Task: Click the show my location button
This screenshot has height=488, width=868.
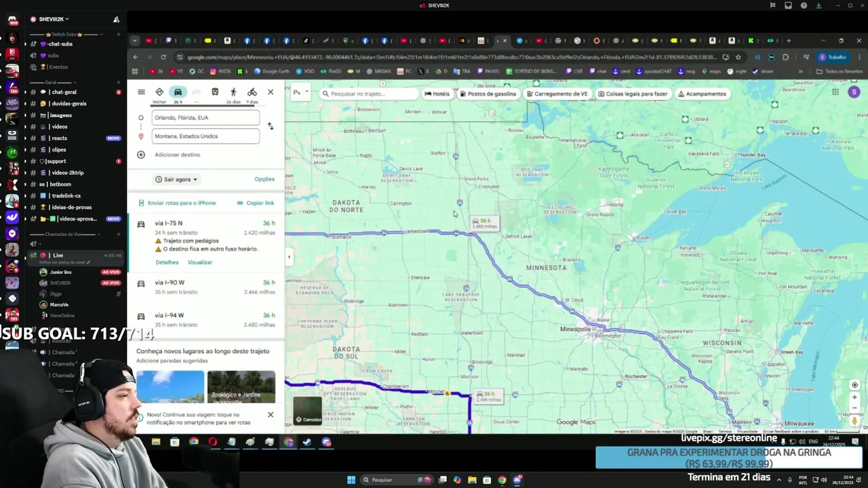Action: click(854, 385)
